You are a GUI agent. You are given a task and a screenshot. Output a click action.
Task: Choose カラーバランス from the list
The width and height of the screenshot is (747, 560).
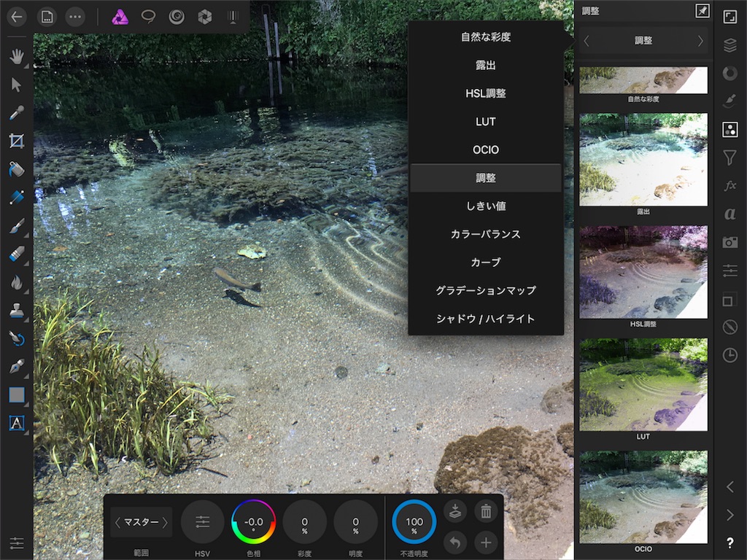(x=486, y=234)
